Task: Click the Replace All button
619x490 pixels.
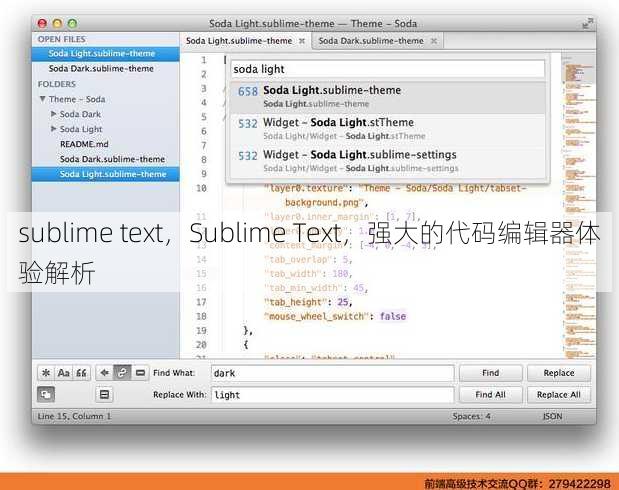Action: (559, 394)
